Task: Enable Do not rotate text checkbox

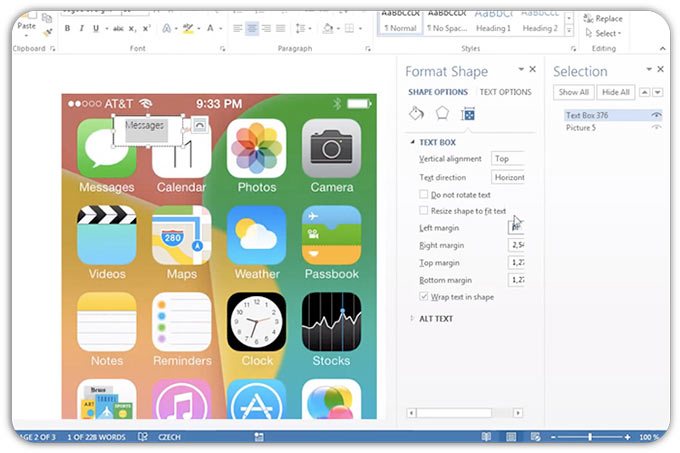Action: [x=424, y=194]
